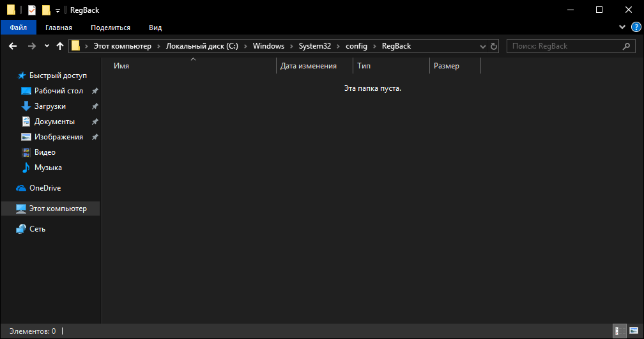The image size is (644, 339).
Task: Click the pin icon beside Изображения
Action: coord(95,137)
